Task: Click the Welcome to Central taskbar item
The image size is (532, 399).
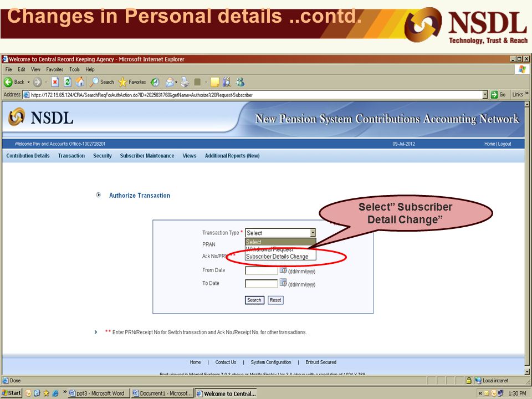Action: pyautogui.click(x=226, y=393)
